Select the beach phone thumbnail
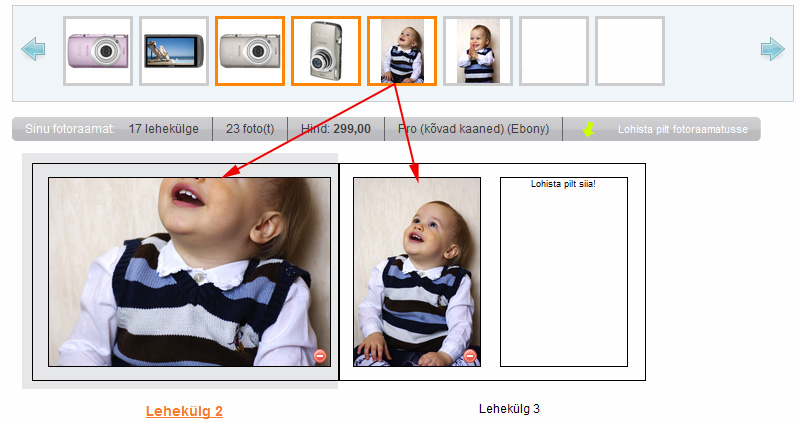 pos(174,51)
